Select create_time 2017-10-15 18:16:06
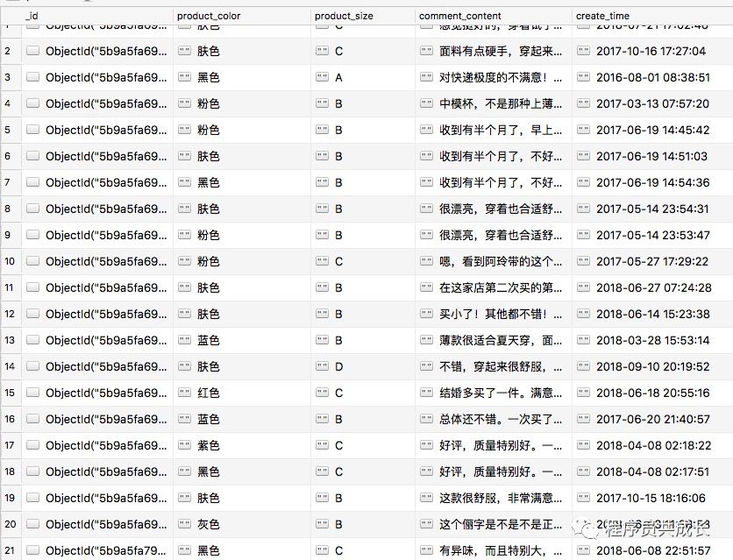Screen dimensions: 733x560 tap(652, 498)
